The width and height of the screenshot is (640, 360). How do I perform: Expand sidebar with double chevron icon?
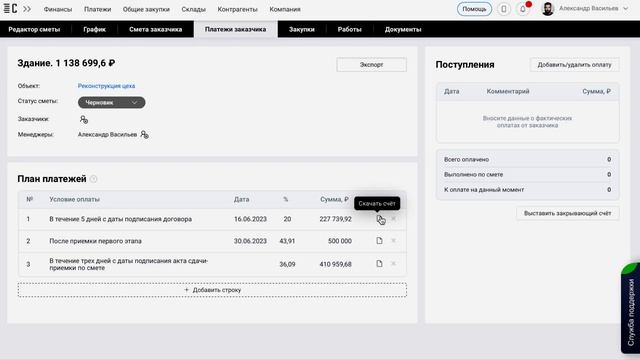coord(27,9)
